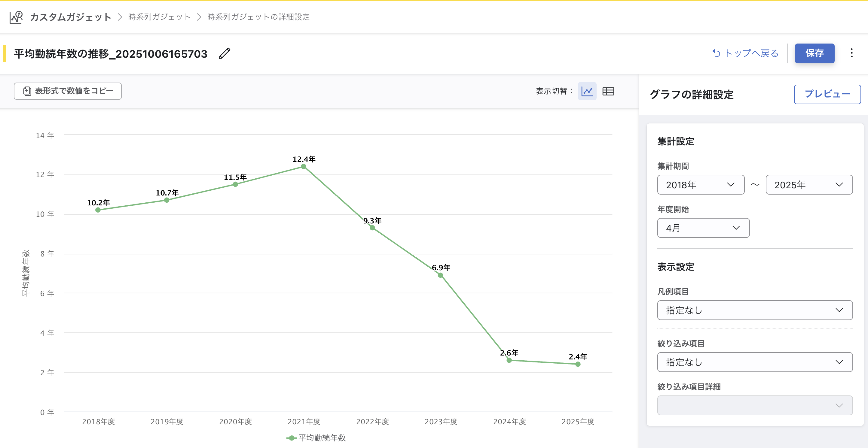Open the three-dot more options menu
Image resolution: width=868 pixels, height=448 pixels.
(x=851, y=53)
